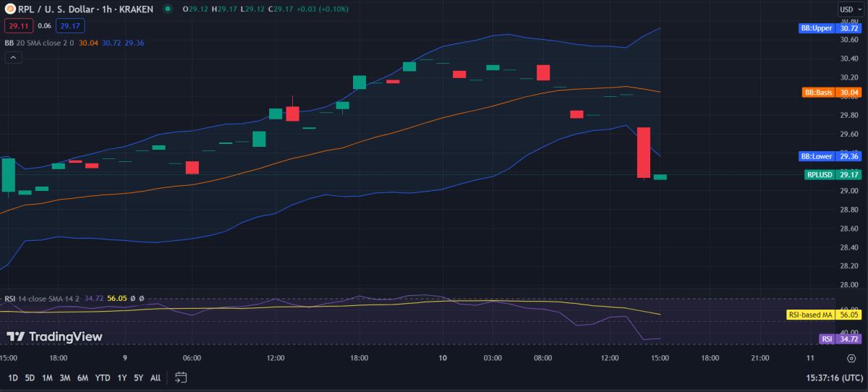The width and height of the screenshot is (868, 392).
Task: Click the purple RSI value 34.72 in legend
Action: pos(95,298)
